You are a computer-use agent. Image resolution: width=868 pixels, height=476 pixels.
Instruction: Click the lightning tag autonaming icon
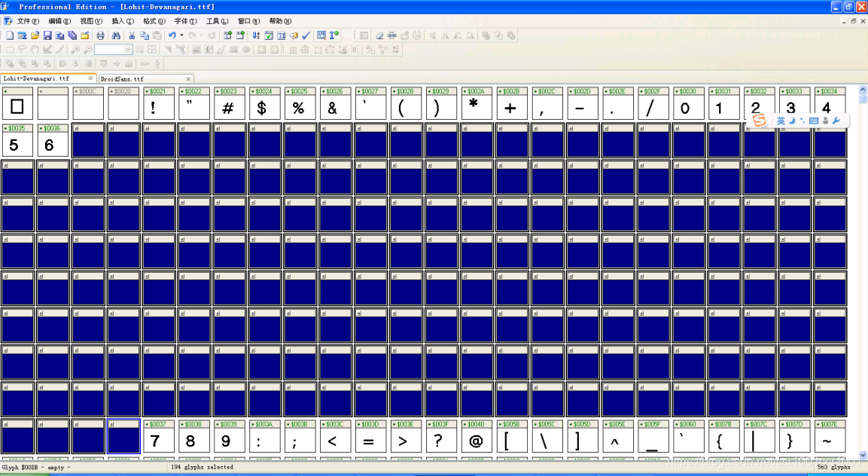tap(294, 35)
